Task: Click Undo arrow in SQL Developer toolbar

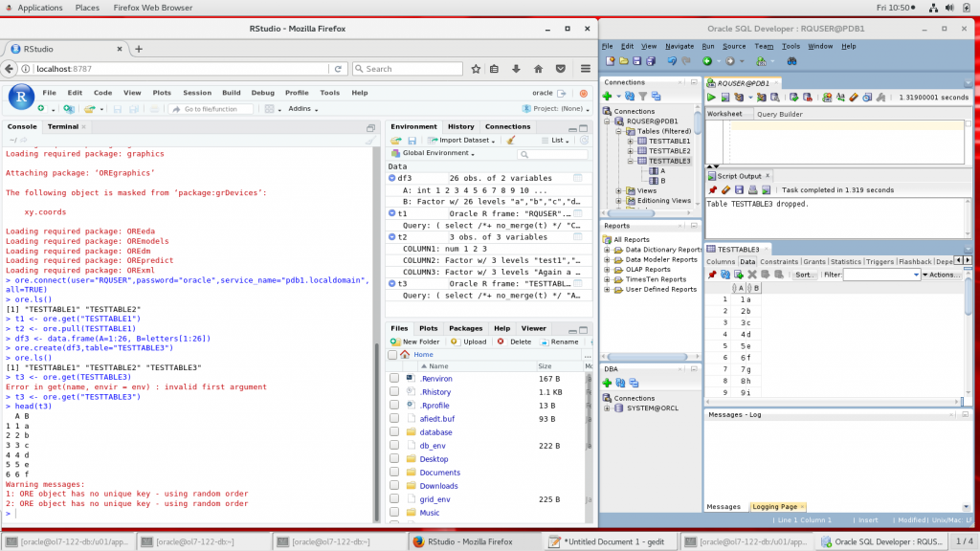Action: tap(672, 61)
